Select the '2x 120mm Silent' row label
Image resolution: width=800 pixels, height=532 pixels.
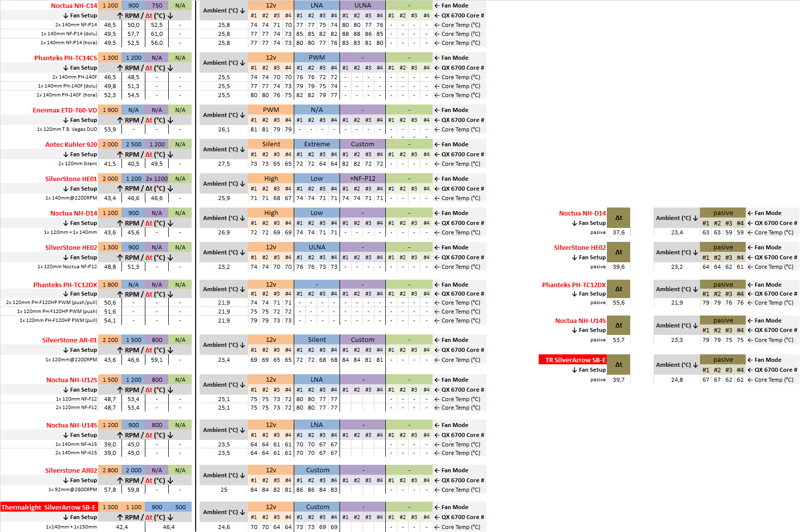click(78, 164)
